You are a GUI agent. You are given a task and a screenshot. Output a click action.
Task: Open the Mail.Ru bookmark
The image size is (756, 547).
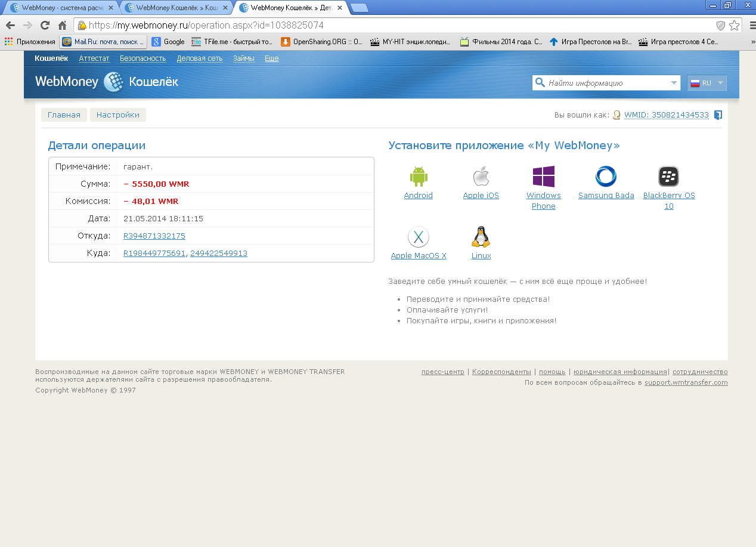coord(104,42)
